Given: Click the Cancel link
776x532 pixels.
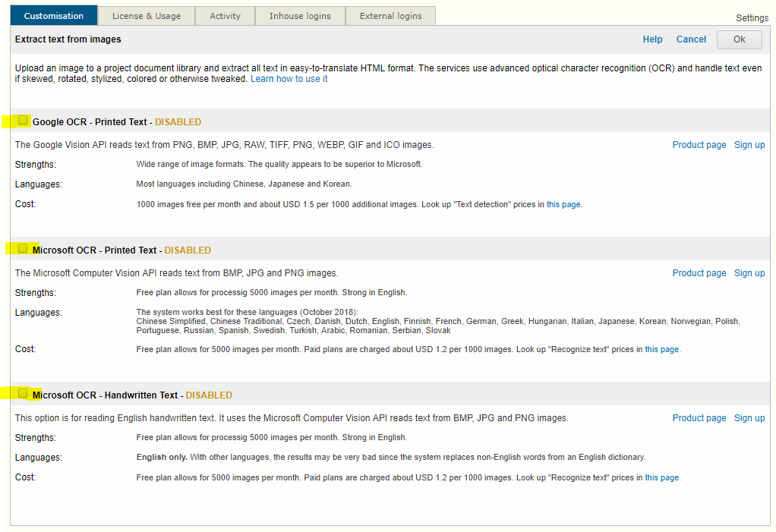Looking at the screenshot, I should coord(691,39).
